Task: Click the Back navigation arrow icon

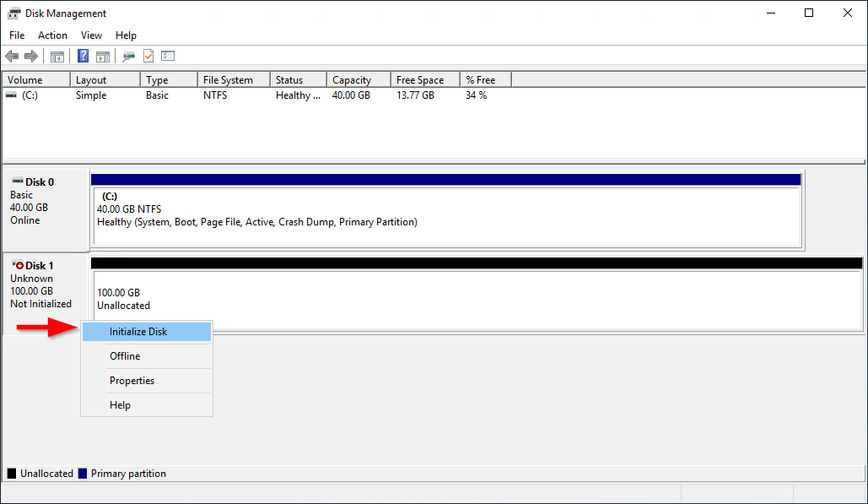Action: point(11,56)
